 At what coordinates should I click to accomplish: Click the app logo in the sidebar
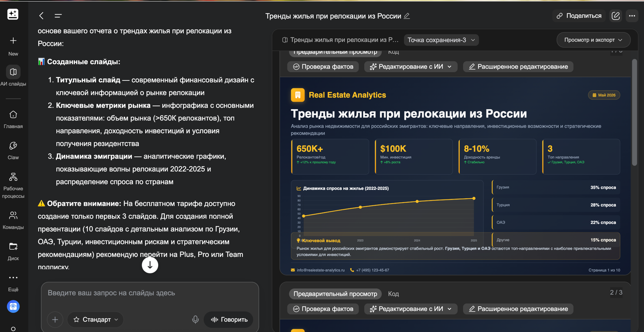(x=13, y=14)
